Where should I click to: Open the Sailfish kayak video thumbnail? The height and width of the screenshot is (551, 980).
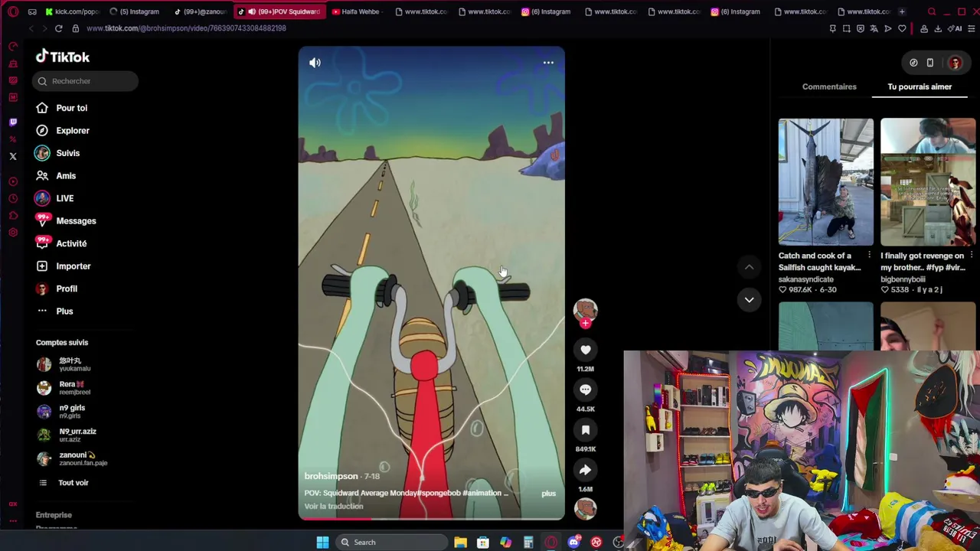[x=825, y=182]
